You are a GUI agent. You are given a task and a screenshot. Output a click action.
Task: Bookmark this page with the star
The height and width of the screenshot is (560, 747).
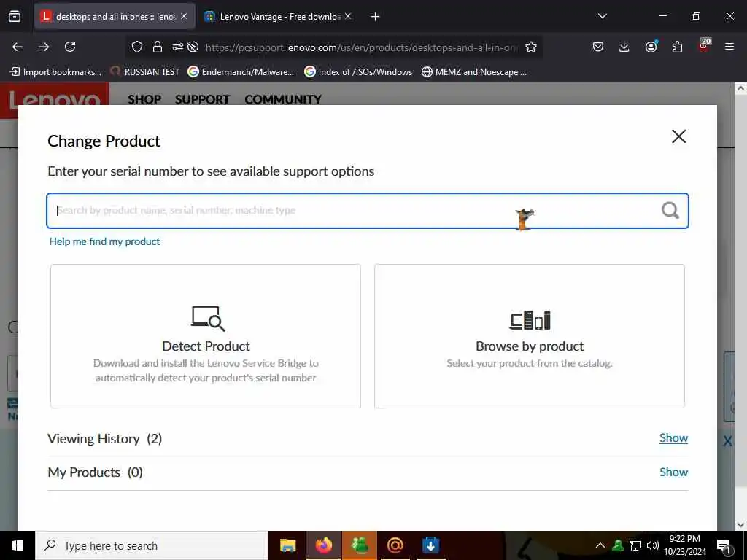pos(531,47)
